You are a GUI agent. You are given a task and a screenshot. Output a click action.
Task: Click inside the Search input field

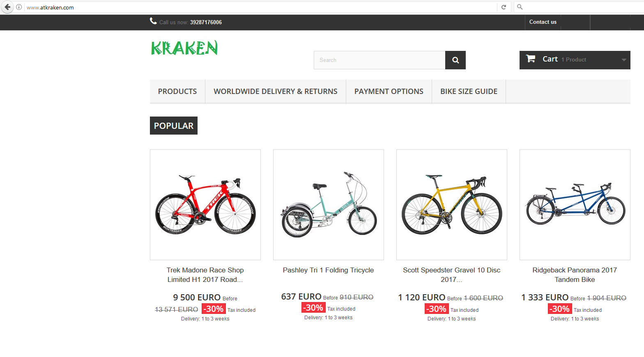[379, 60]
